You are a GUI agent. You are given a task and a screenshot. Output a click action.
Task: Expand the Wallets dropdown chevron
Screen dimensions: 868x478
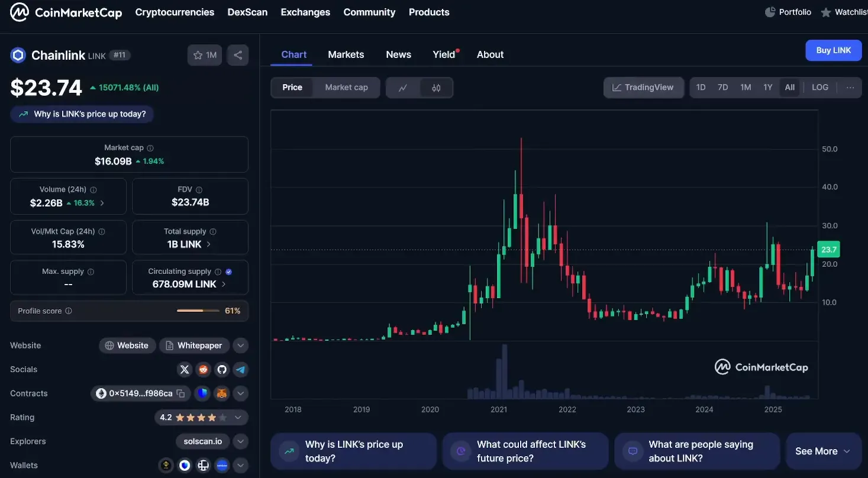240,466
